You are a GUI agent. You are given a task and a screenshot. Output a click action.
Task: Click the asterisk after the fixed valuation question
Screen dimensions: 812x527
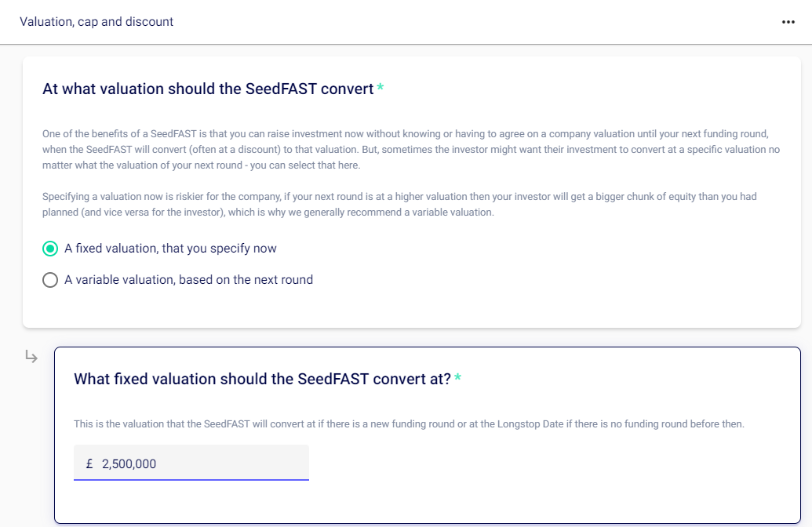tap(458, 378)
